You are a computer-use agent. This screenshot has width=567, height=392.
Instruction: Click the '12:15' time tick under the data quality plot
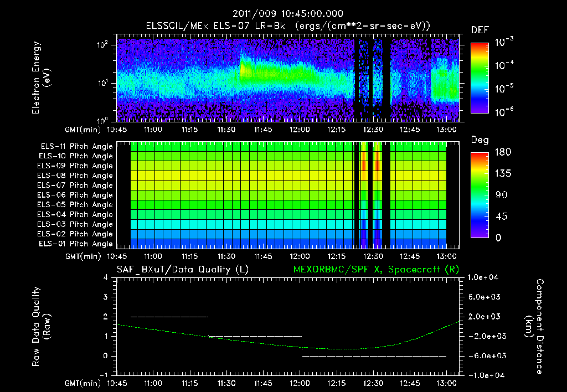tap(336, 383)
